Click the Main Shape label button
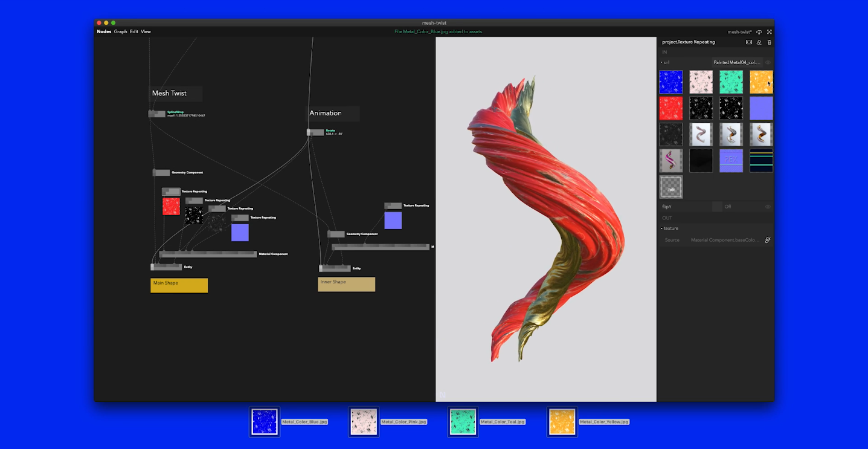Viewport: 868px width, 449px height. tap(179, 285)
